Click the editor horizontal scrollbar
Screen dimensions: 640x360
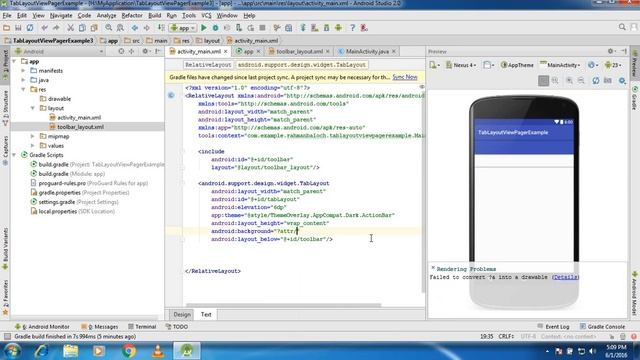(x=284, y=305)
